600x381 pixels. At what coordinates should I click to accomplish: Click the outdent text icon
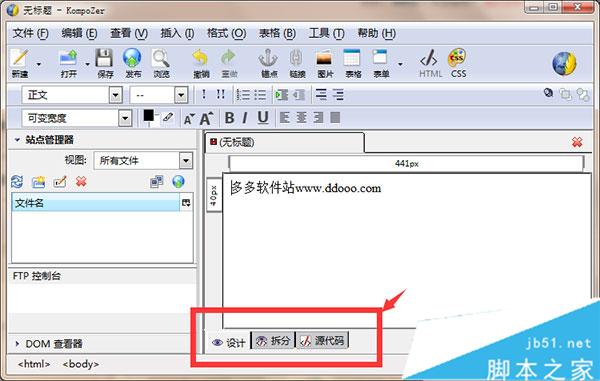[298, 94]
